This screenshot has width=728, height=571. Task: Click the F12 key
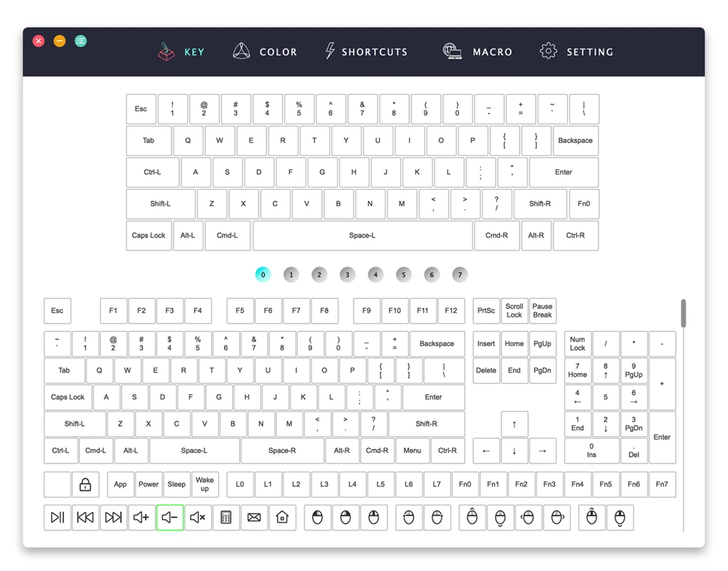tap(450, 311)
